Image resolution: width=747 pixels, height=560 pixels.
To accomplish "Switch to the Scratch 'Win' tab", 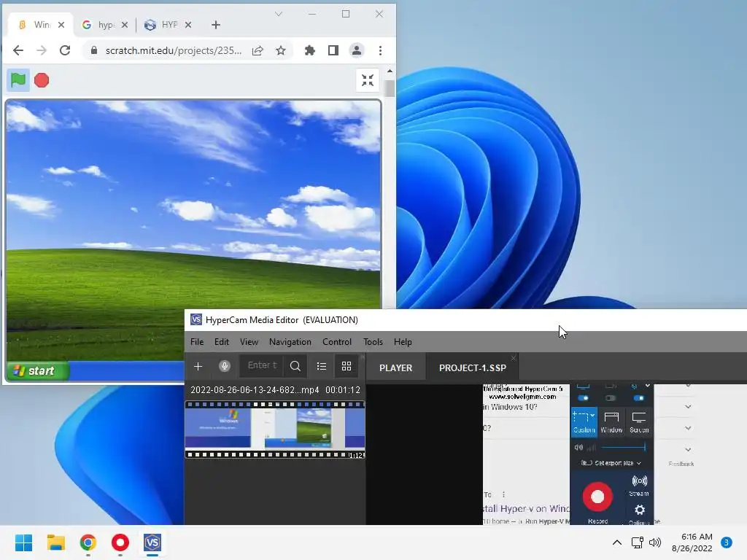I will [40, 25].
